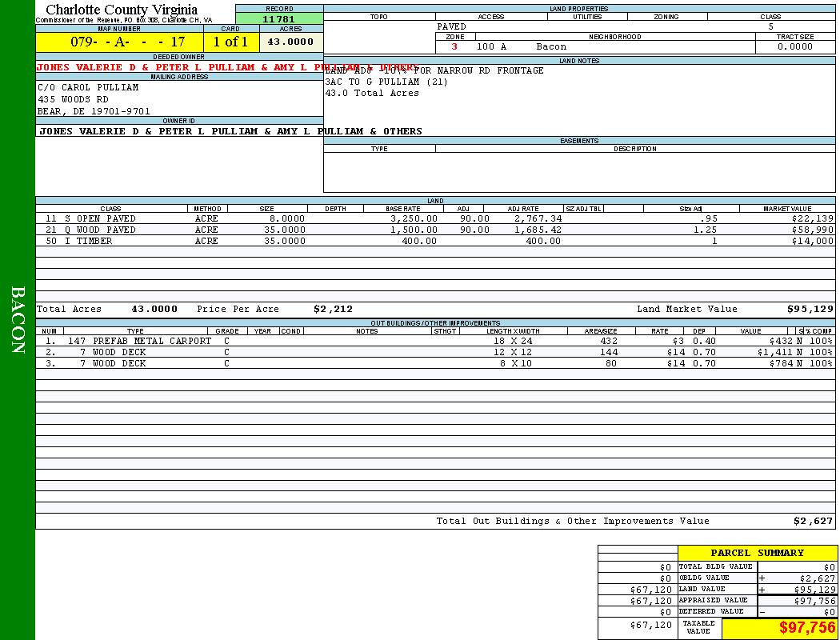Screen dimensions: 840x640
Task: Click the Land Market Value $95,129 total
Action: point(810,309)
